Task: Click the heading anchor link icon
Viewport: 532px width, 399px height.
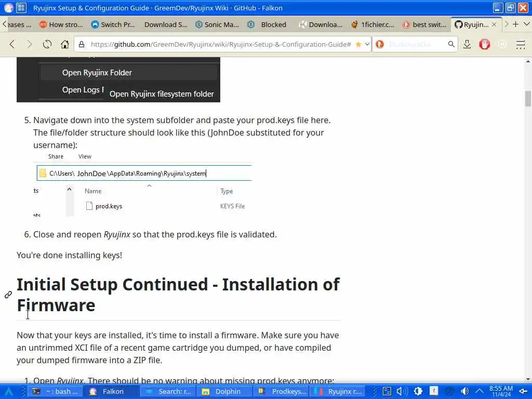Action: pos(8,295)
